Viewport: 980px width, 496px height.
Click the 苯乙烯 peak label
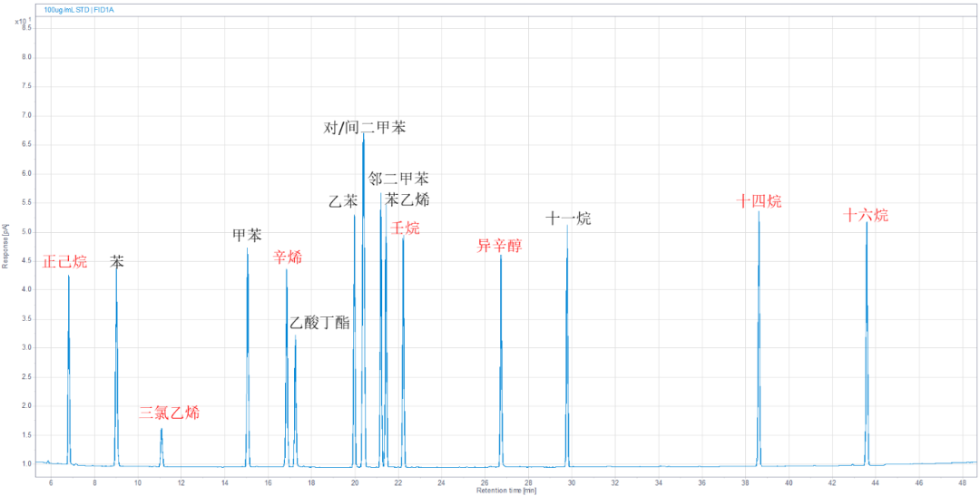pos(407,199)
